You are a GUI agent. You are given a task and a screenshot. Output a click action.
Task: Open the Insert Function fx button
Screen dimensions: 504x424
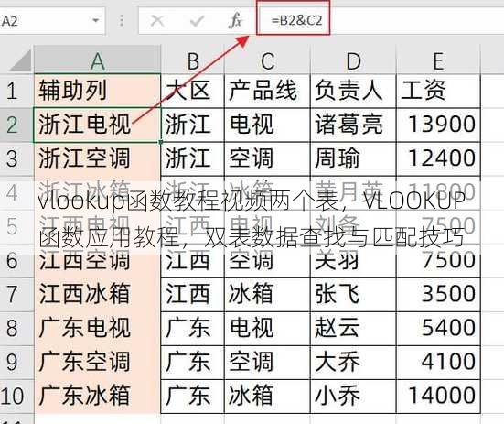235,21
